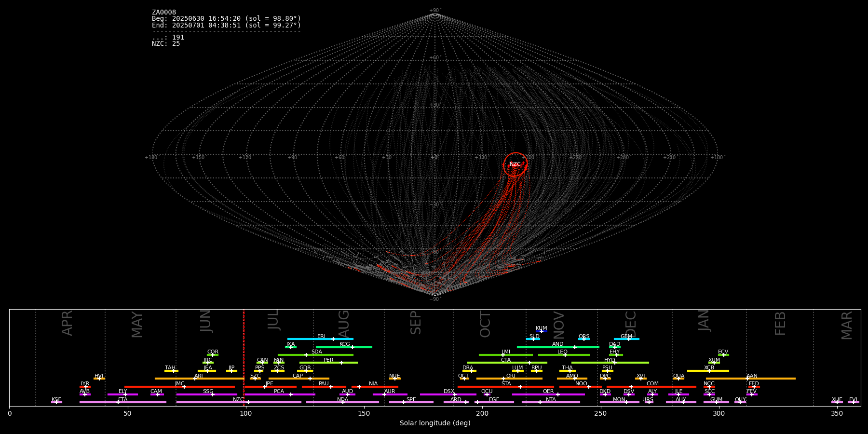Select the yellow XCB shower bar

tap(708, 370)
